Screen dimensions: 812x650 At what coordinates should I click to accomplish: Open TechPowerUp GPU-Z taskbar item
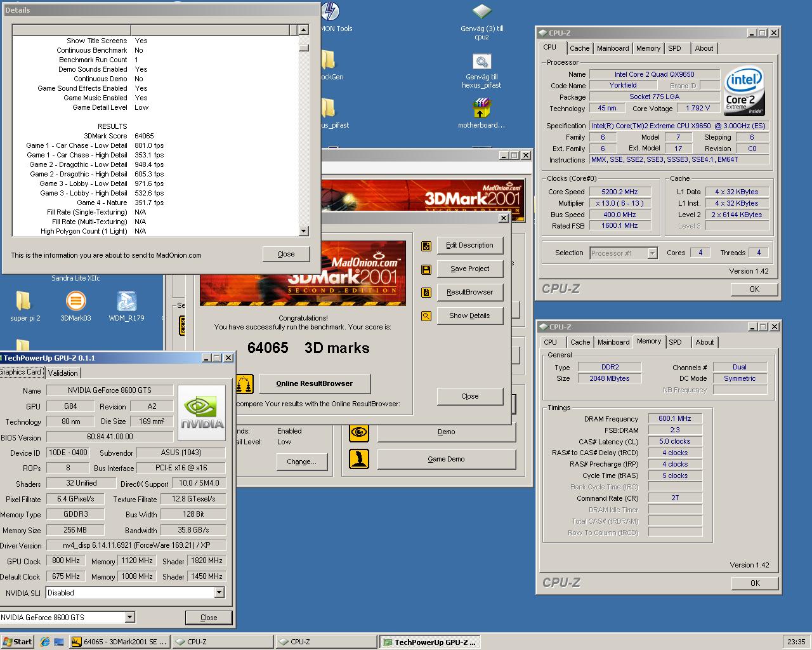[x=429, y=642]
